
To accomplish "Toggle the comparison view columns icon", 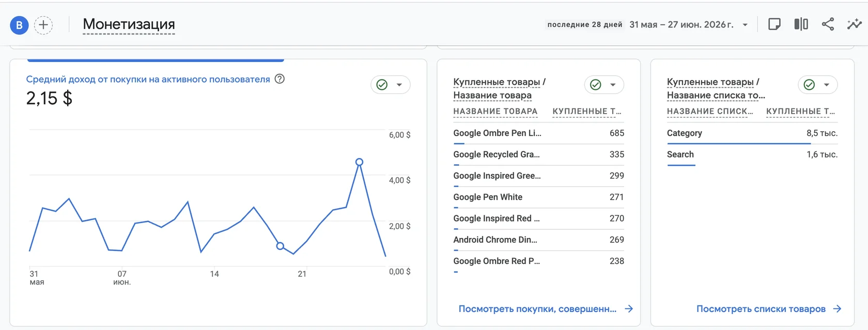I will [x=801, y=24].
